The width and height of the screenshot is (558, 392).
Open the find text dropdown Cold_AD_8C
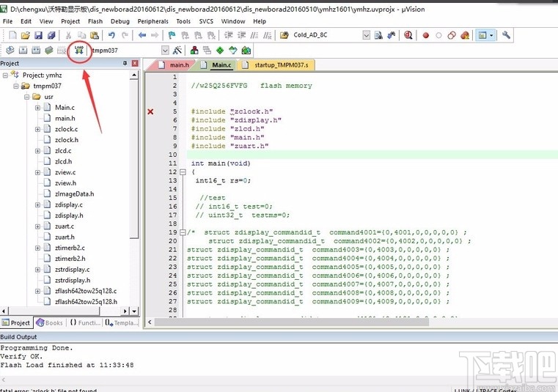tap(366, 35)
